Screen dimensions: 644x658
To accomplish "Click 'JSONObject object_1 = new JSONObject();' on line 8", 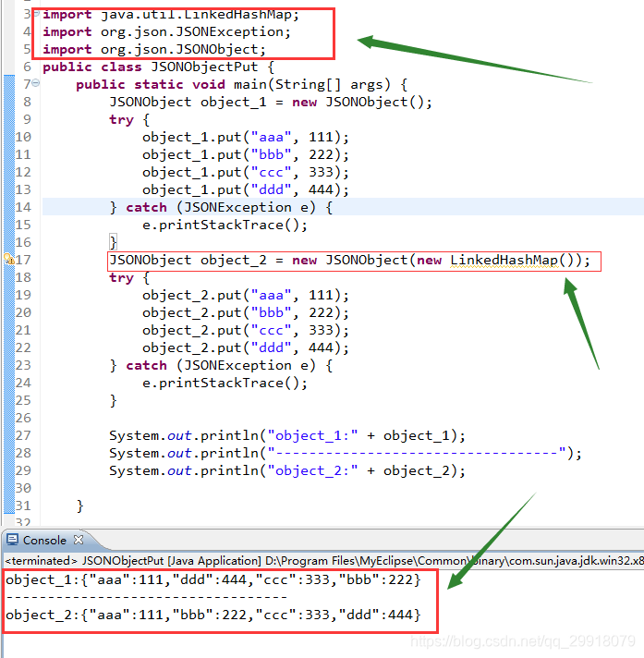I will click(270, 103).
